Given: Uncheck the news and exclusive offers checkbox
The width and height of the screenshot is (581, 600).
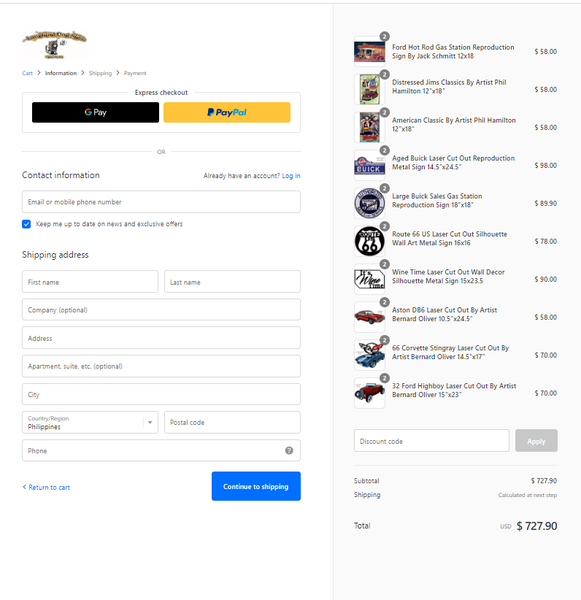Looking at the screenshot, I should (26, 224).
